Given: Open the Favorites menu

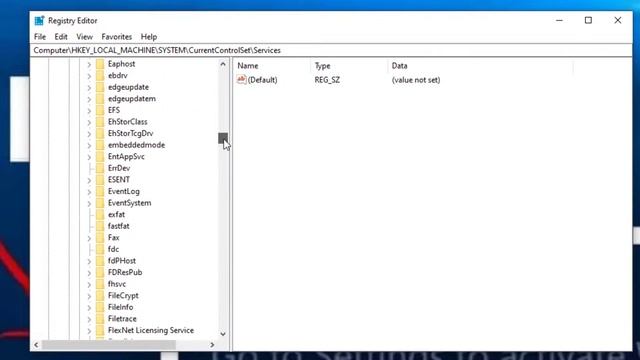Looking at the screenshot, I should (117, 37).
